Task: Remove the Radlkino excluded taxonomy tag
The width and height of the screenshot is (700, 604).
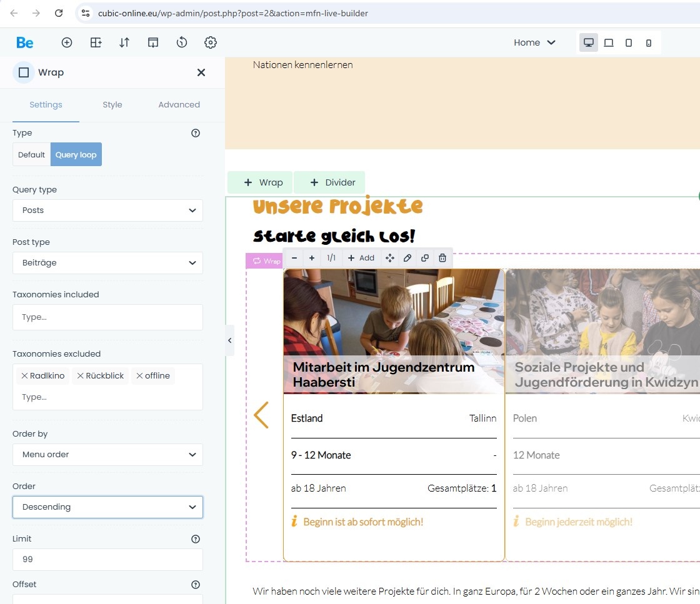Action: coord(24,376)
